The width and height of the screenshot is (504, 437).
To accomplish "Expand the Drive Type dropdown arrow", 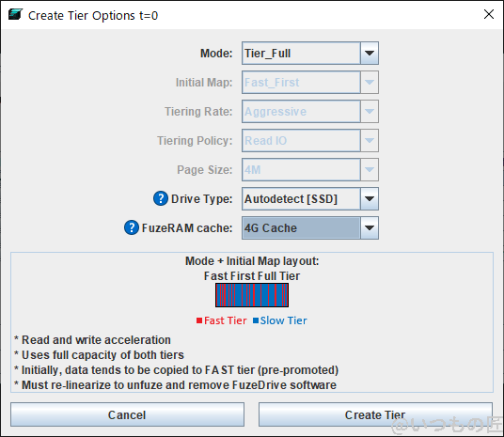I will coord(370,199).
